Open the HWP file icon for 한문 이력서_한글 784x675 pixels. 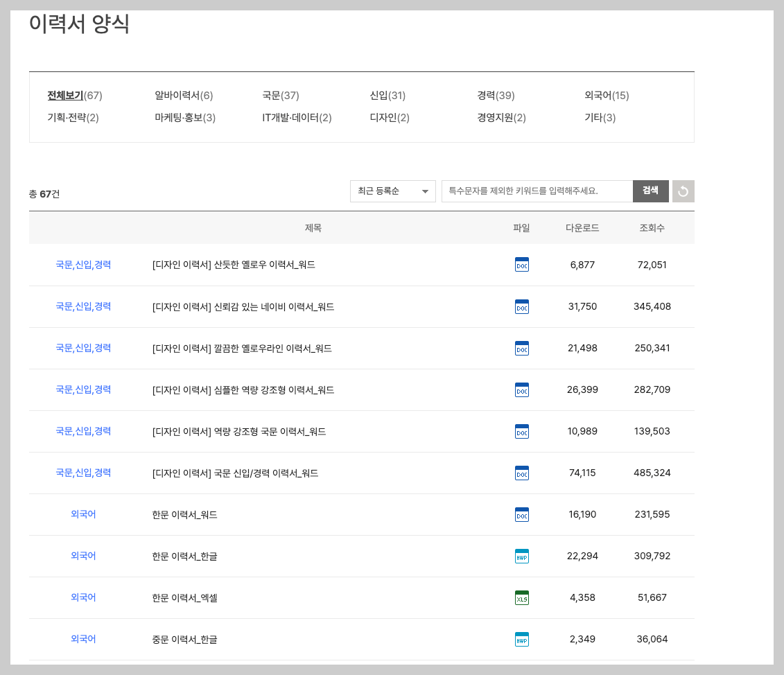(x=522, y=556)
